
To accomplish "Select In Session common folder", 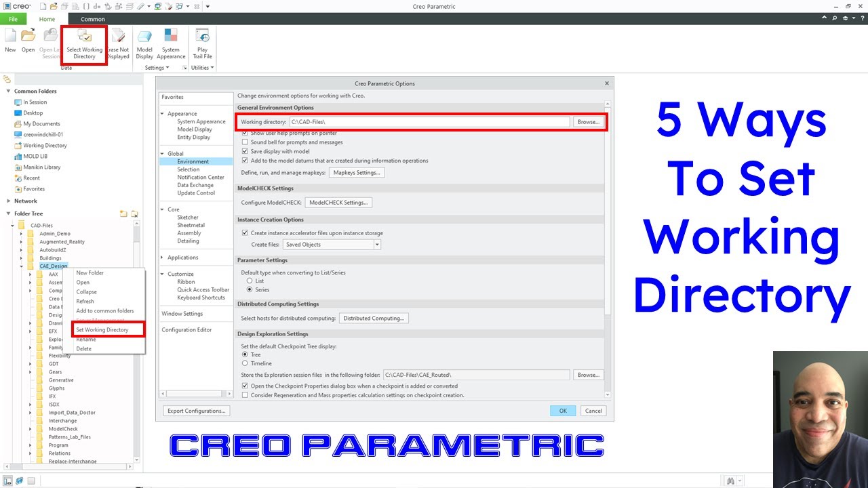I will tap(35, 102).
